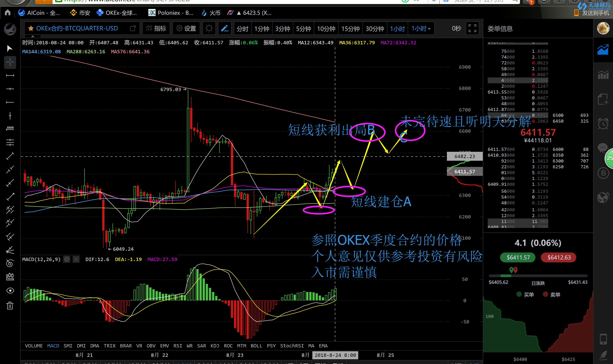The height and width of the screenshot is (364, 613).
Task: Open the add-window sidebar icon
Action: pyautogui.click(x=603, y=99)
